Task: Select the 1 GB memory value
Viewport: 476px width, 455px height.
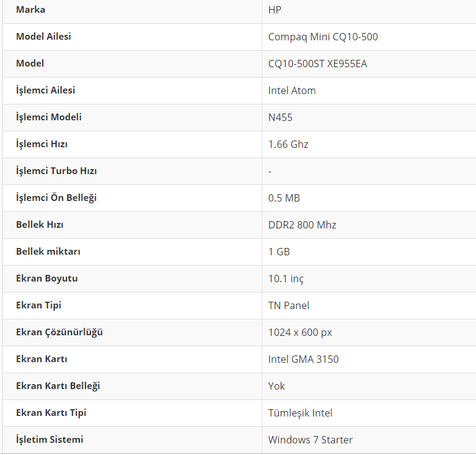Action: [279, 252]
